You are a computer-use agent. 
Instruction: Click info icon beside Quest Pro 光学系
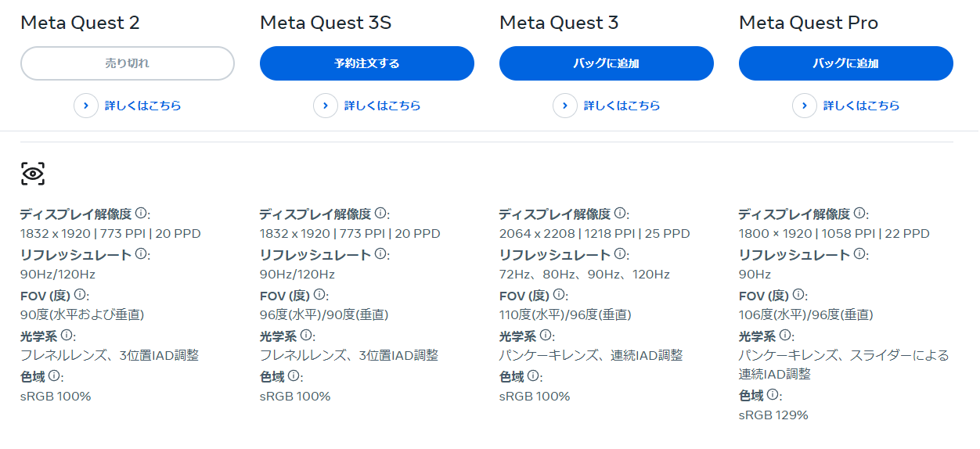pos(785,335)
